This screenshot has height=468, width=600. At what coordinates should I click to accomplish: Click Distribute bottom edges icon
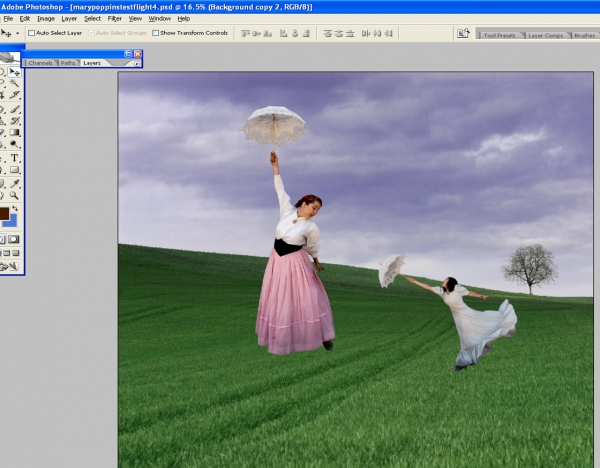pos(350,34)
